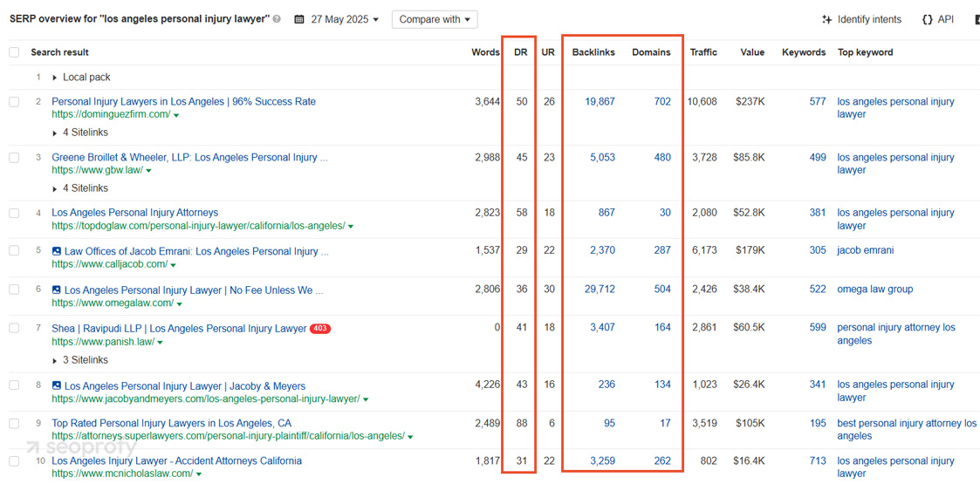Click keywords count 713
Screen dimensions: 980x484
[x=818, y=461]
